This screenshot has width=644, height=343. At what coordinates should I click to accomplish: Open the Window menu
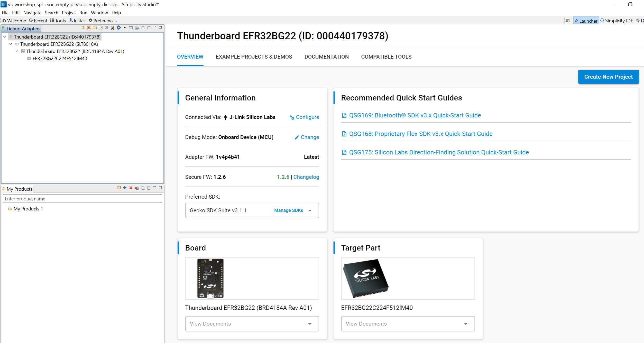(x=99, y=13)
